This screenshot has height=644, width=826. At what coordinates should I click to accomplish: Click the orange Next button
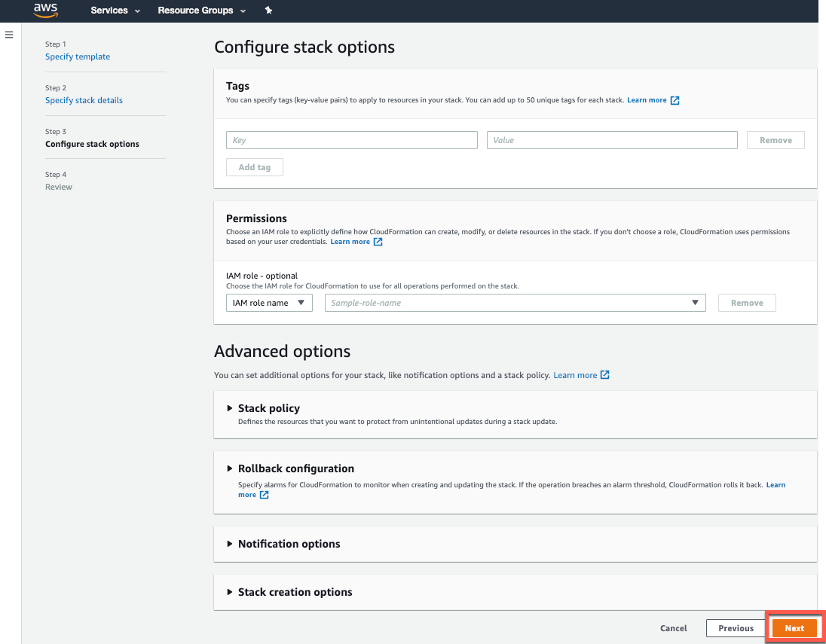pyautogui.click(x=794, y=628)
